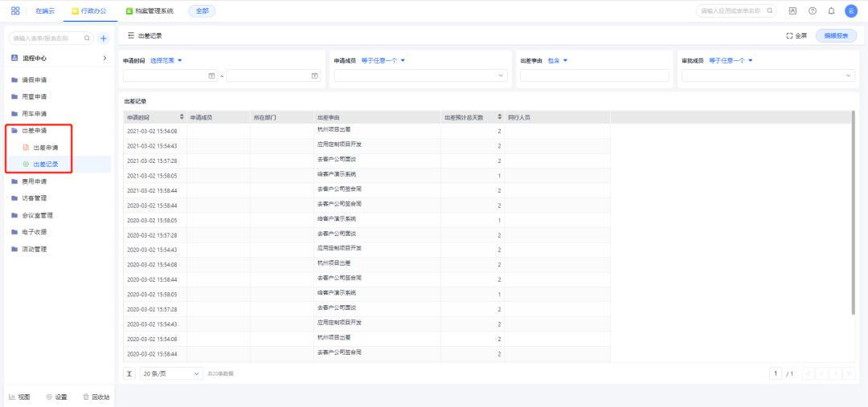Sort by 申请时间 column arrows
The height and width of the screenshot is (407, 868).
click(182, 117)
